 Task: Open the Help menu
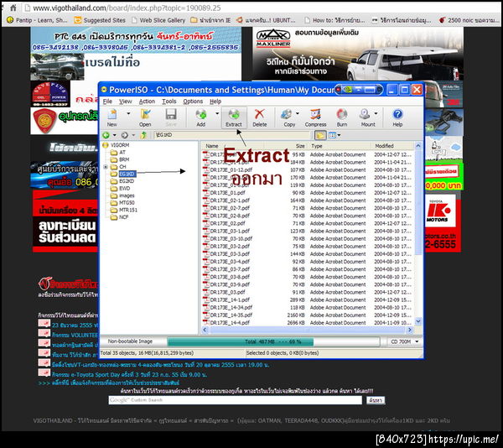(215, 102)
